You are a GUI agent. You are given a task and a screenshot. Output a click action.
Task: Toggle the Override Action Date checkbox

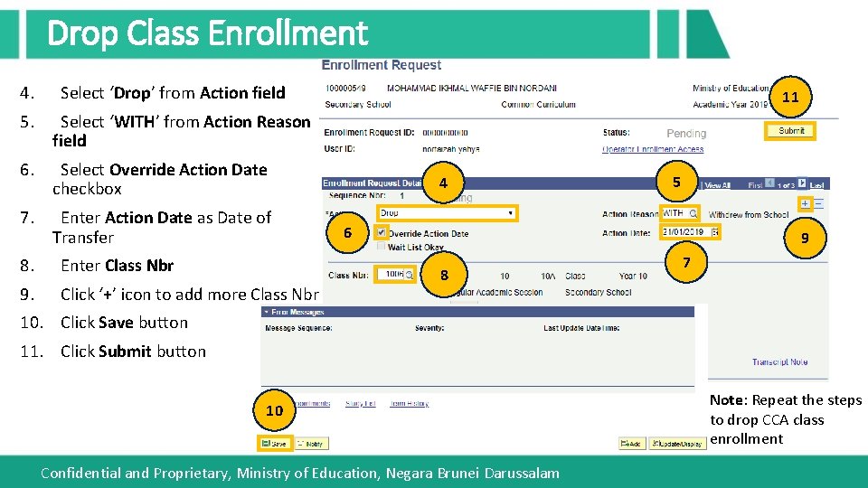[381, 232]
